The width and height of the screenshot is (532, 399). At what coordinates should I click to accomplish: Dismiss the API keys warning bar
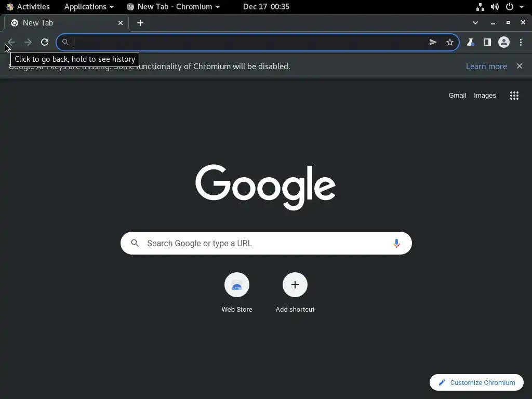[x=519, y=66]
